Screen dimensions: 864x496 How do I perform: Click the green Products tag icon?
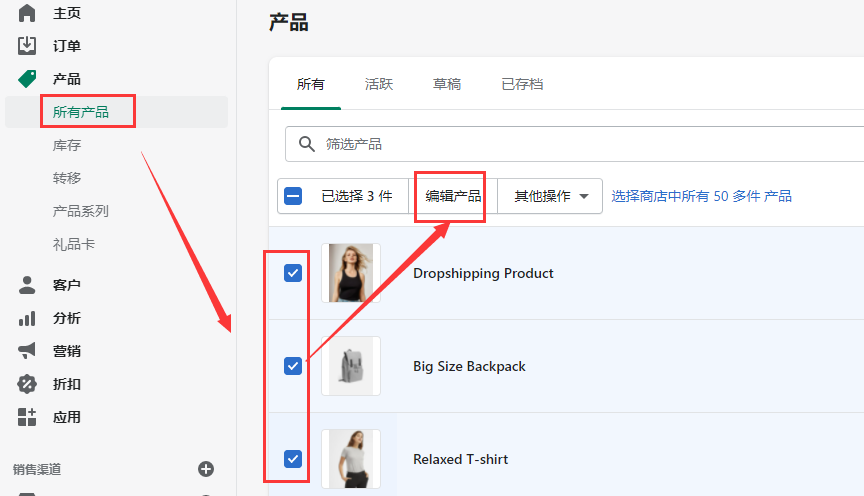[27, 79]
